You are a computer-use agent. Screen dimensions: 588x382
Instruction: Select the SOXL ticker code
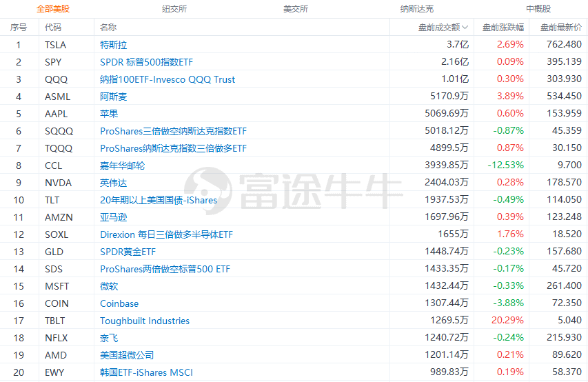coord(57,234)
